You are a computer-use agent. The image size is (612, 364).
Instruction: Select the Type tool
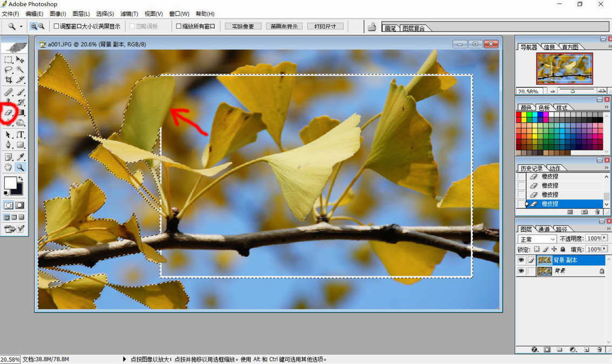[x=21, y=135]
